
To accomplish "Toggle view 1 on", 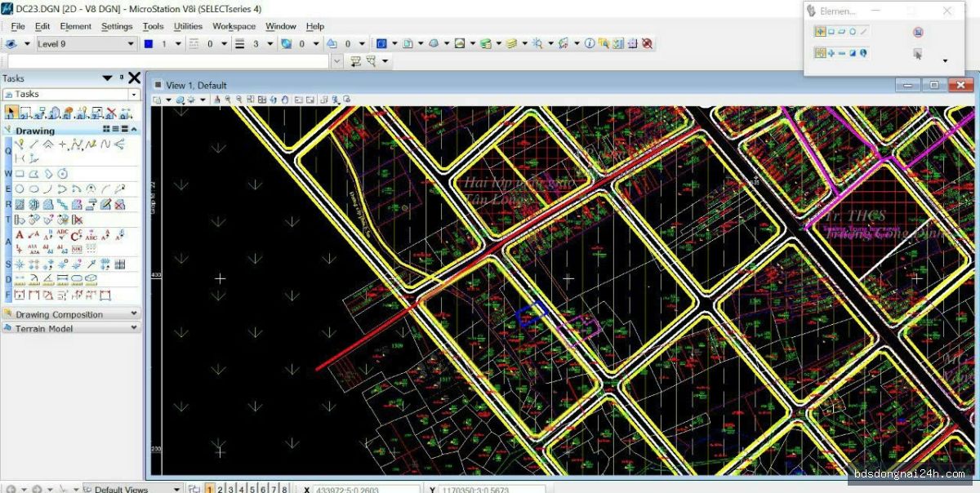I will click(210, 489).
